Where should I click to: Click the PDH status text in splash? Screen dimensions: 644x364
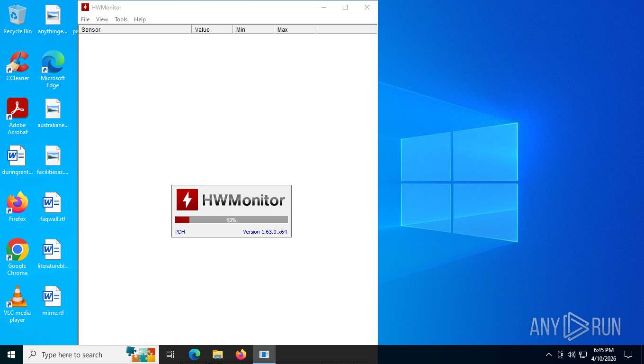pyautogui.click(x=180, y=232)
